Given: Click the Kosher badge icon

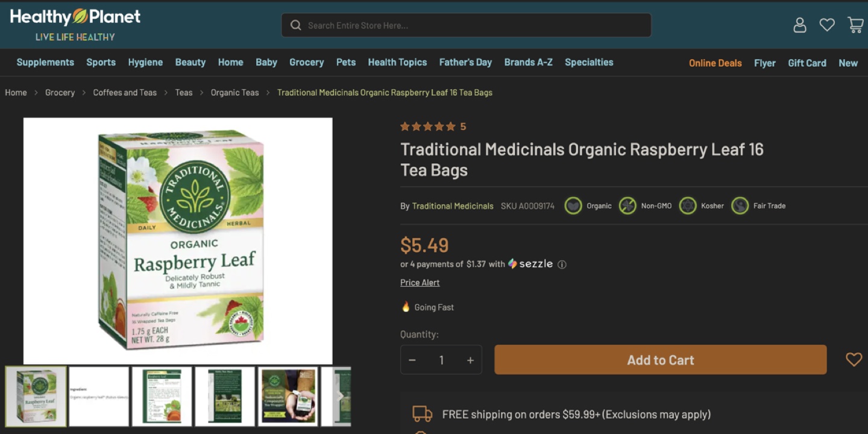Looking at the screenshot, I should coord(688,206).
